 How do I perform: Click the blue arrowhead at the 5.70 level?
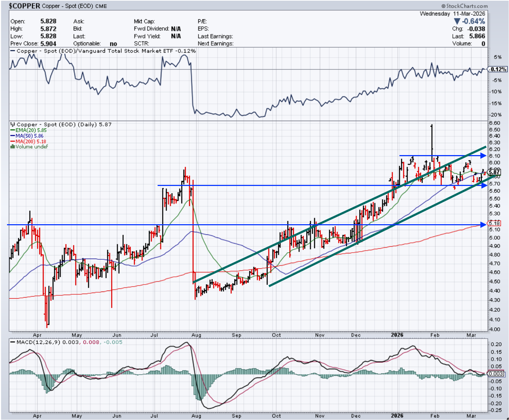[x=483, y=185]
